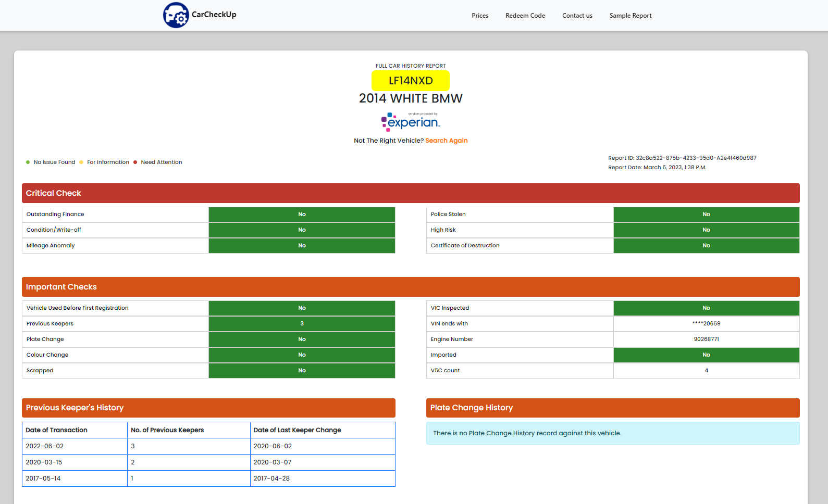Click the High Risk No result cell
Viewport: 828px width, 504px height.
[706, 230]
